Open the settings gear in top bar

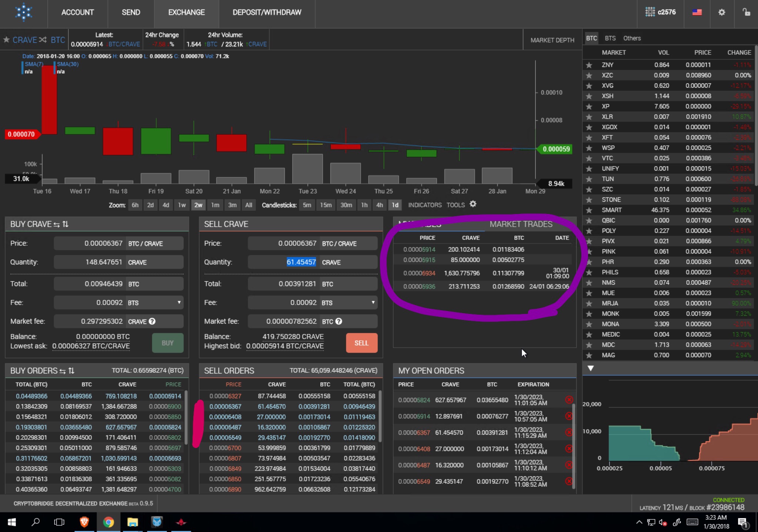click(721, 12)
